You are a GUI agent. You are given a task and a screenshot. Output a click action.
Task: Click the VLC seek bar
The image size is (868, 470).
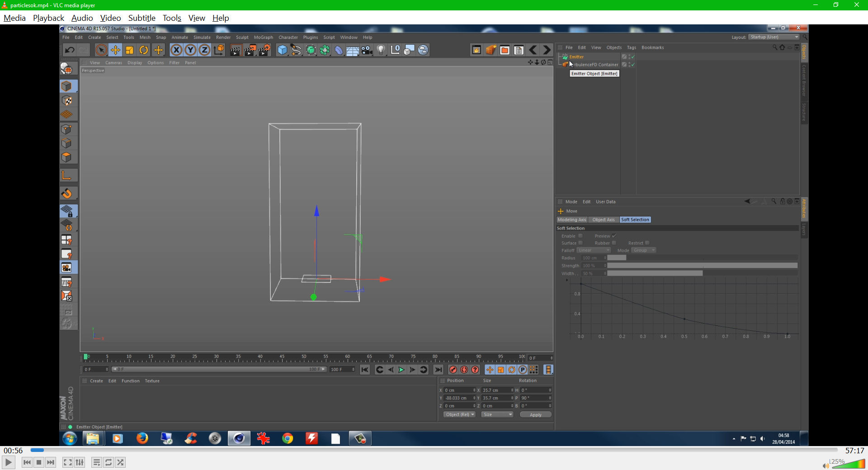click(434, 450)
